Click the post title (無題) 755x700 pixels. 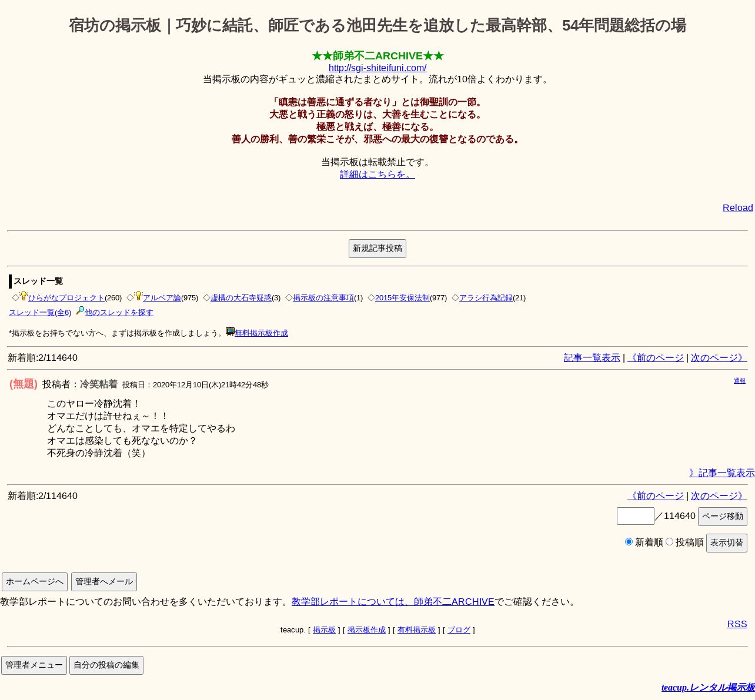pos(24,384)
